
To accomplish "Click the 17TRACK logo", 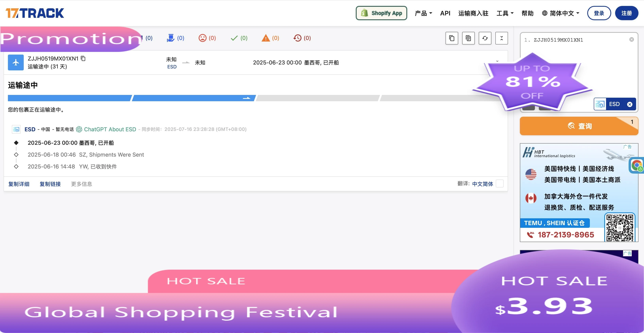I will 35,13.
